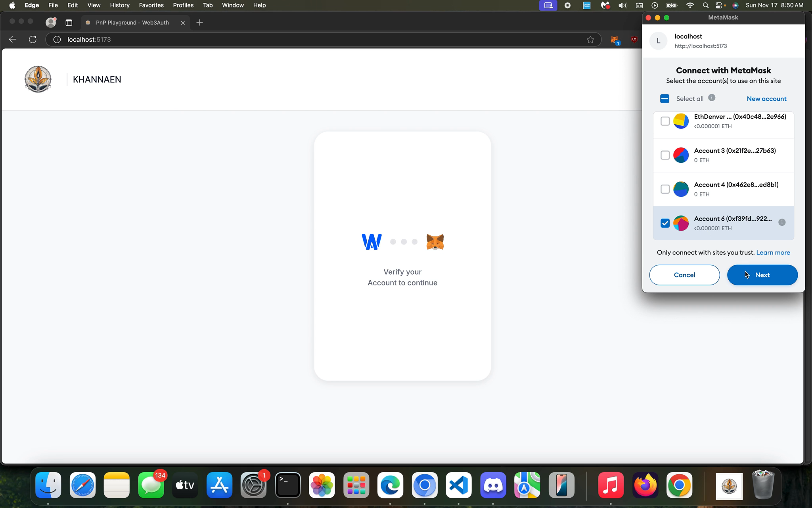Click the KHANNAEN logo image
The height and width of the screenshot is (508, 812).
coord(38,79)
